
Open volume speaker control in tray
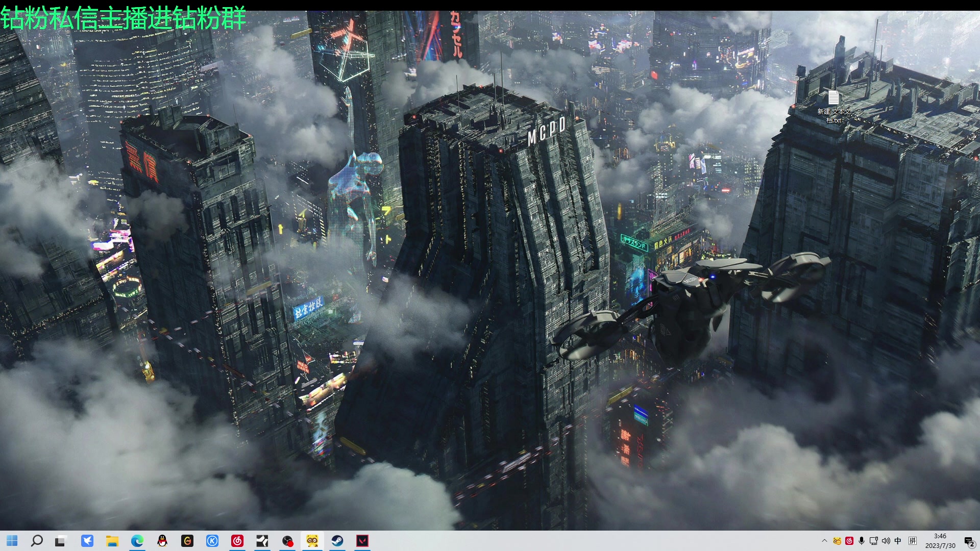point(886,541)
